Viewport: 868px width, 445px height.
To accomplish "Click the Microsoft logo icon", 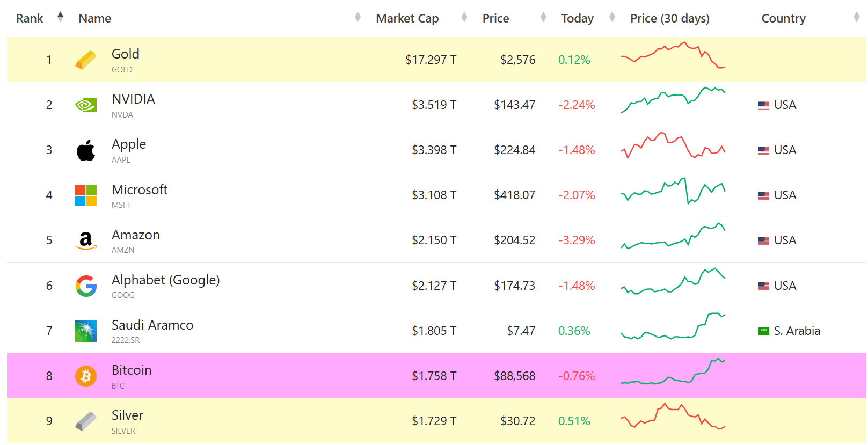I will pyautogui.click(x=85, y=195).
